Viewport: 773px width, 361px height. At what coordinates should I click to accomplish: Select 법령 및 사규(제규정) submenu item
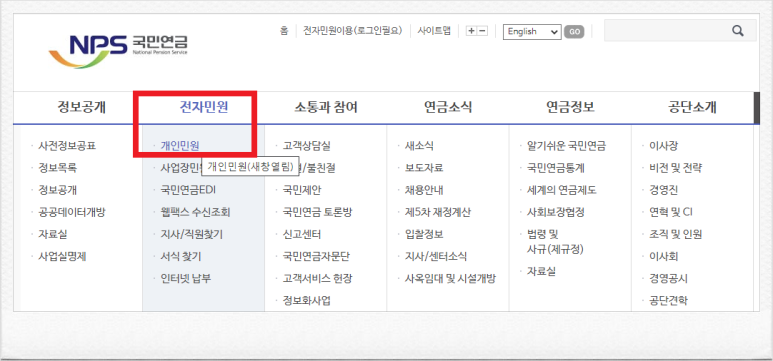click(555, 242)
